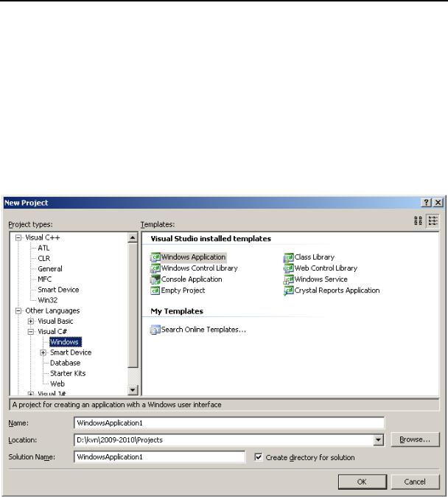Select Win32 project type
Image resolution: width=448 pixels, height=497 pixels.
point(48,300)
